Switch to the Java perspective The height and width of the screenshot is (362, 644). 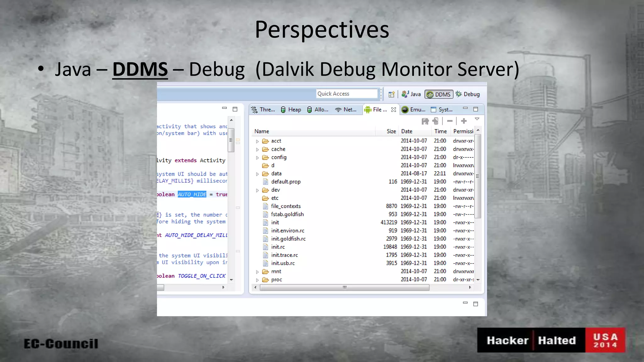pyautogui.click(x=411, y=94)
